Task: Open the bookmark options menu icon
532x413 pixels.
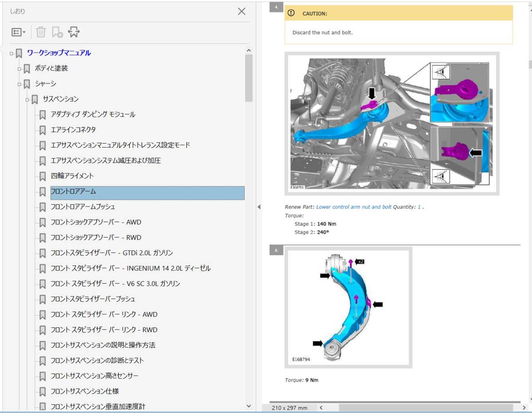Action: (x=18, y=32)
